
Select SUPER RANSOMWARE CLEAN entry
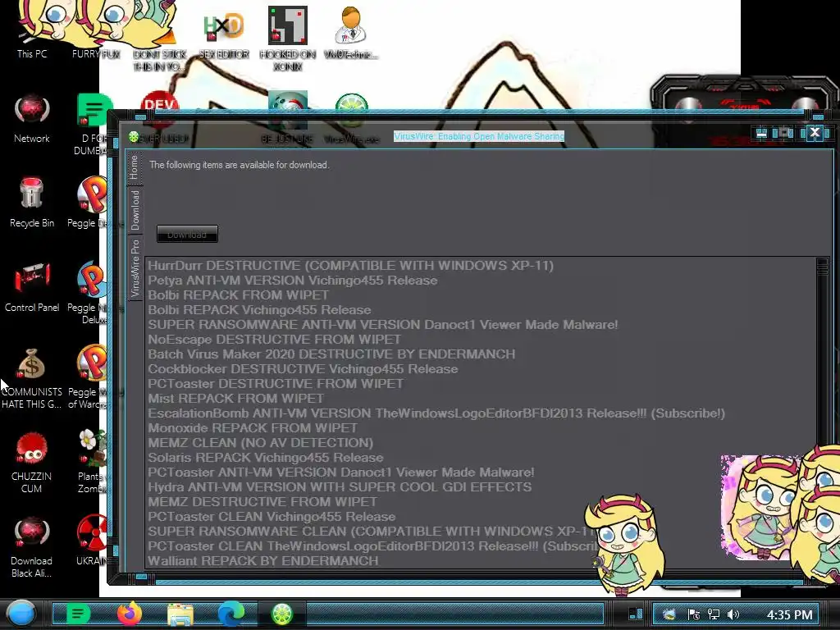point(370,532)
